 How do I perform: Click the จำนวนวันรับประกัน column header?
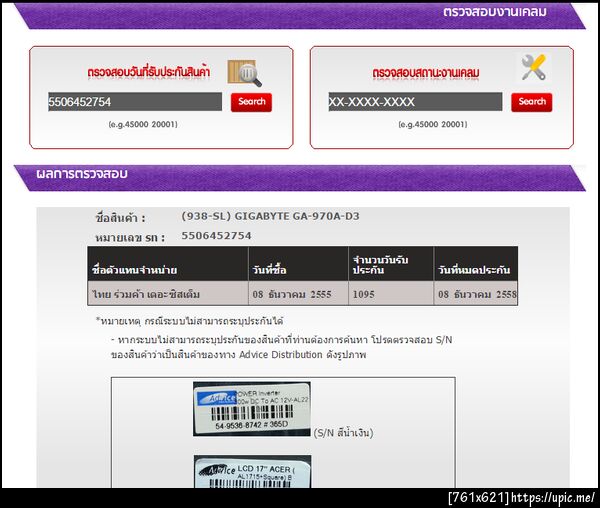pyautogui.click(x=391, y=264)
